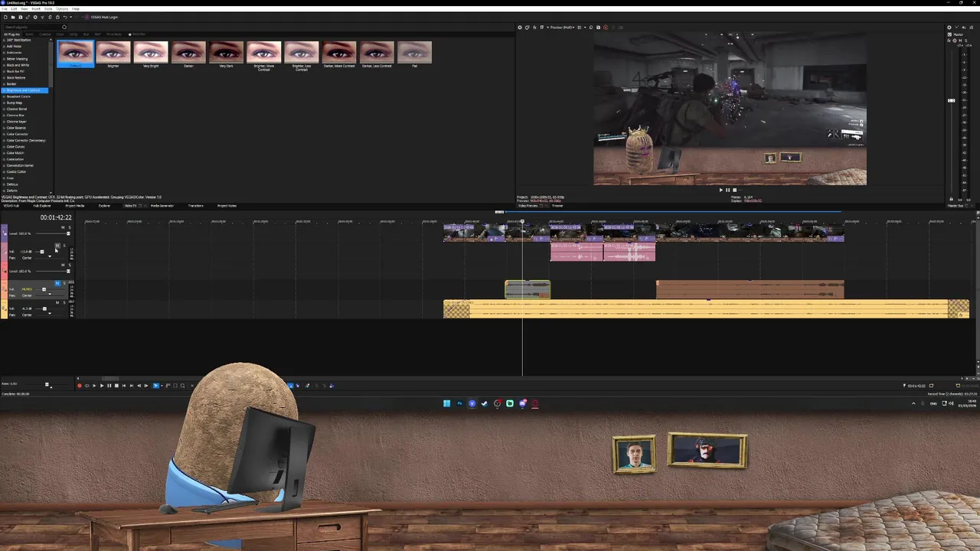This screenshot has height=551, width=980.
Task: Expand the Color Curves plug-in entry
Action: (4, 147)
